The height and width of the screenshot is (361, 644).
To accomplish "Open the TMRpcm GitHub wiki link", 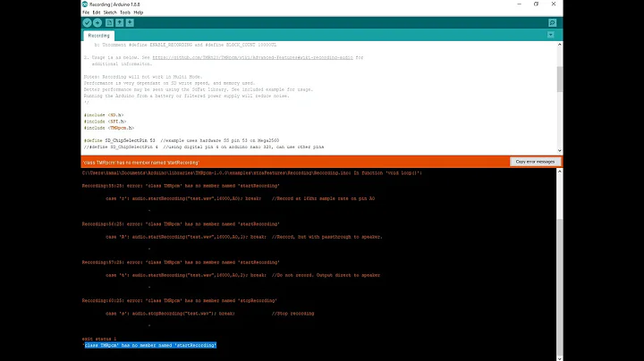I will [252, 57].
